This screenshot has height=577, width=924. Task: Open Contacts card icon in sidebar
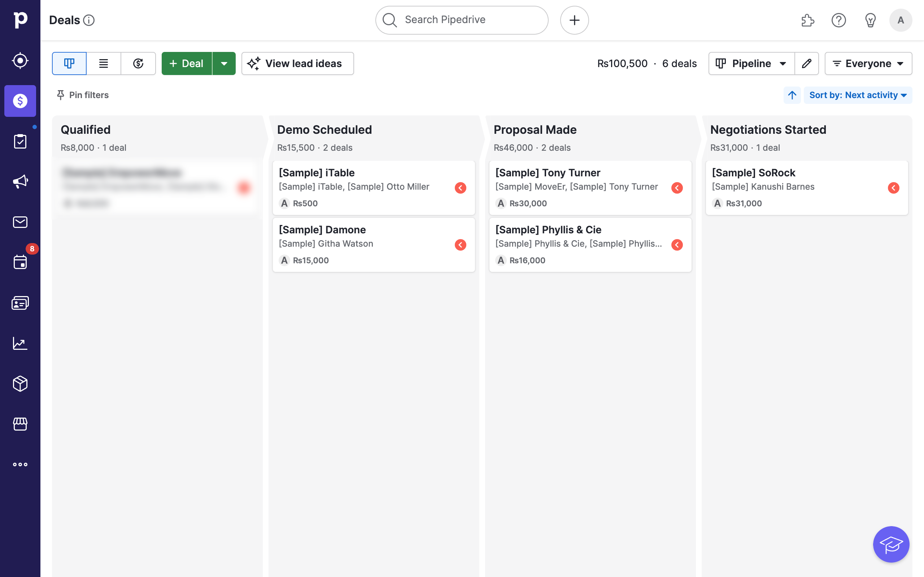pyautogui.click(x=20, y=303)
